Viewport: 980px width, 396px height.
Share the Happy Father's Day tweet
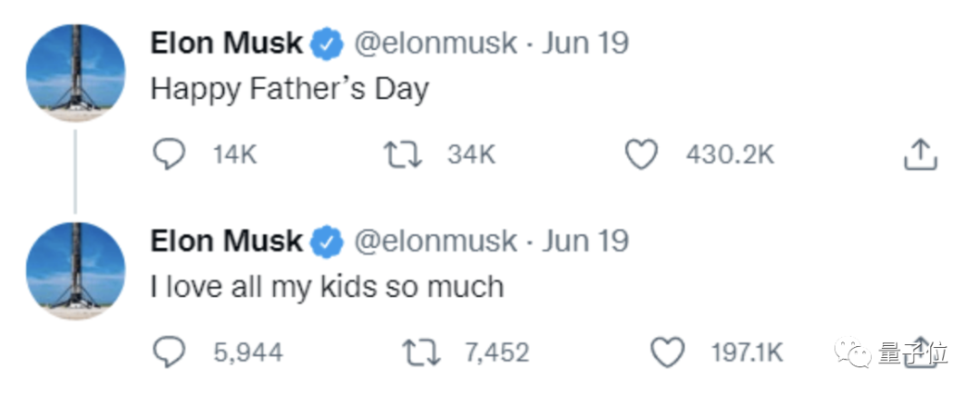pos(918,155)
